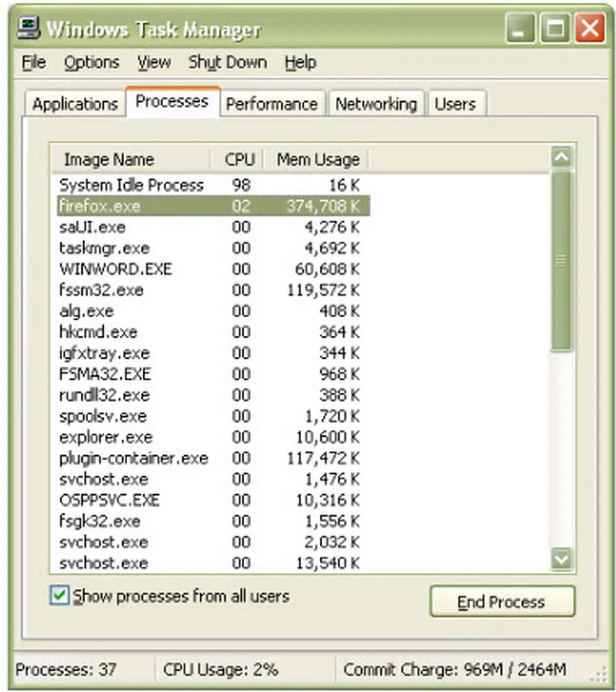The width and height of the screenshot is (616, 692).
Task: Click the CPU value 98
Action: [x=241, y=185]
